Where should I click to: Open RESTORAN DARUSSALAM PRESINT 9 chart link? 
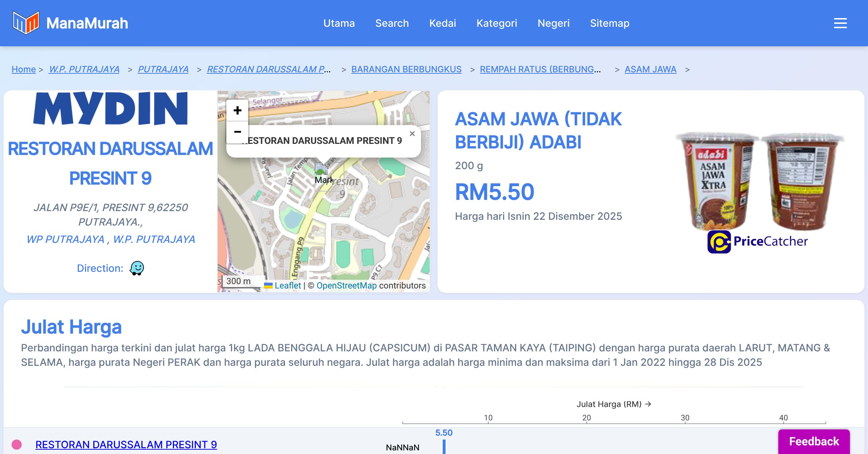(126, 445)
